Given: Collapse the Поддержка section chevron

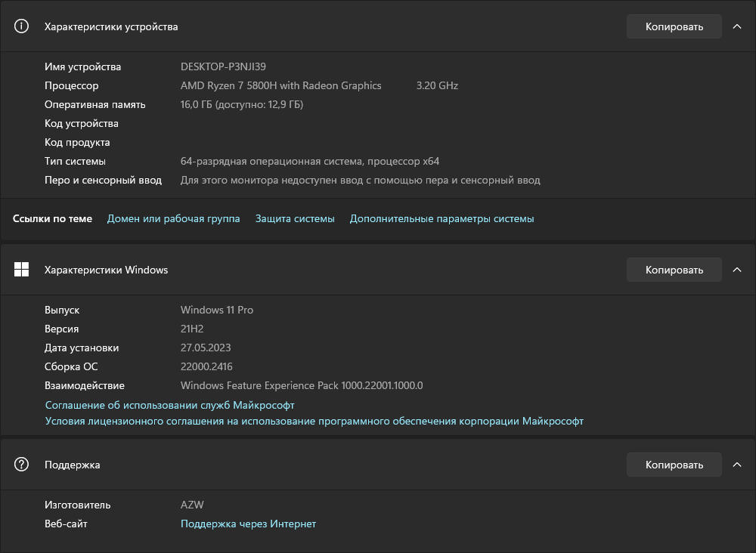Looking at the screenshot, I should 737,465.
